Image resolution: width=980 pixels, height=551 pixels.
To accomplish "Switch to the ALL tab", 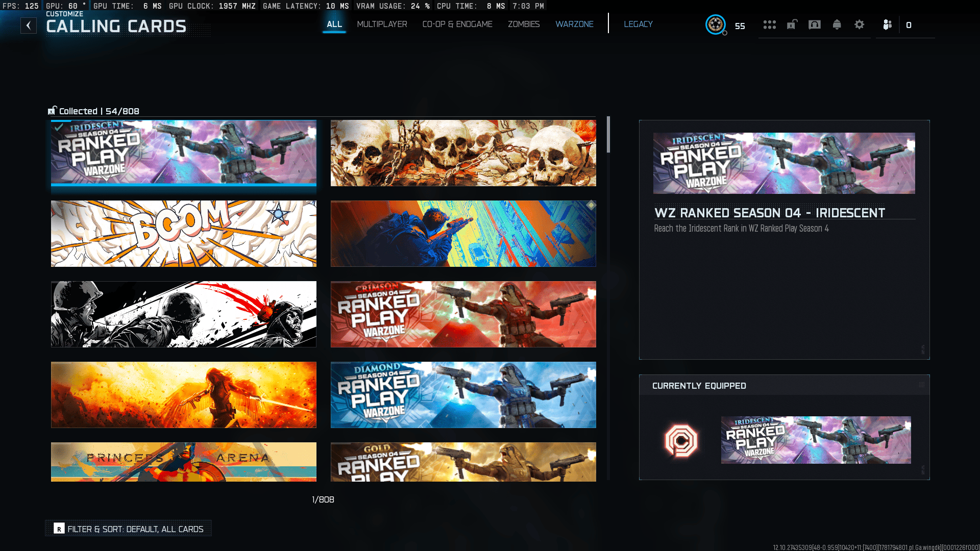I will (334, 24).
